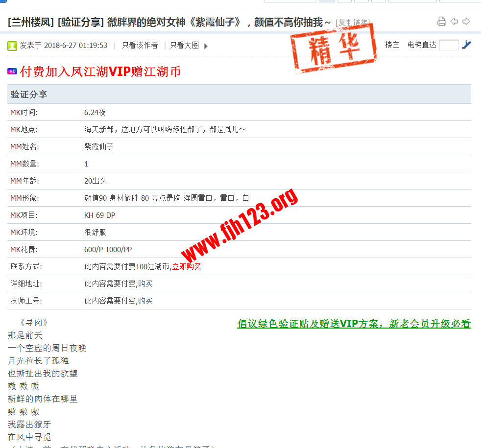Click the green author avatar icon

12,46
